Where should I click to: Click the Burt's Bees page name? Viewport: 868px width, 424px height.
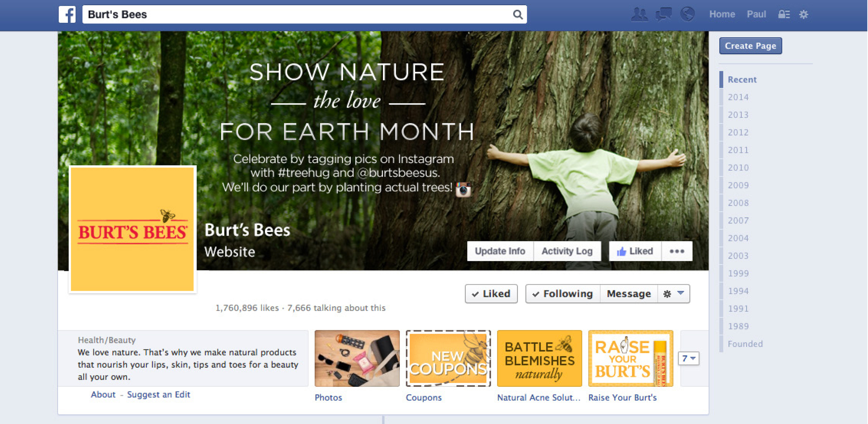coord(247,230)
